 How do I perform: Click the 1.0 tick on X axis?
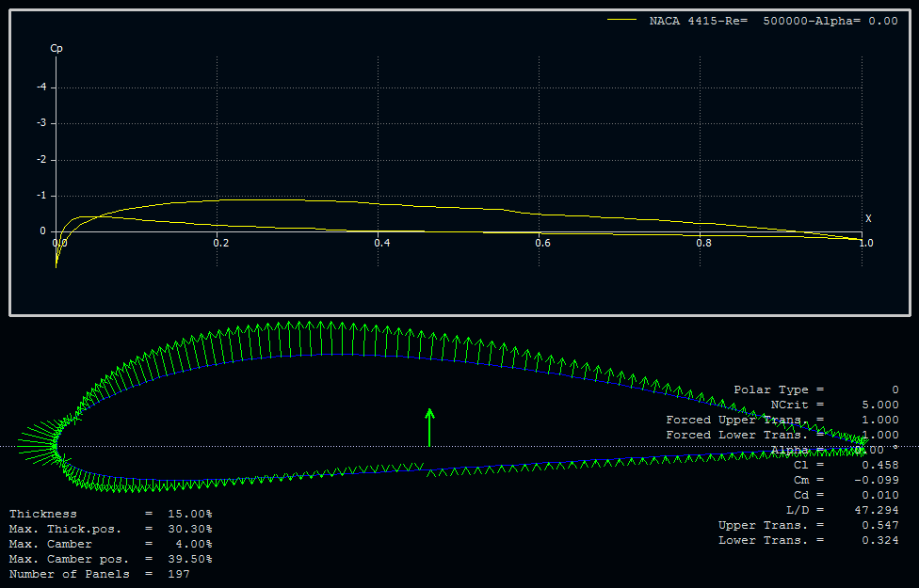pos(865,243)
